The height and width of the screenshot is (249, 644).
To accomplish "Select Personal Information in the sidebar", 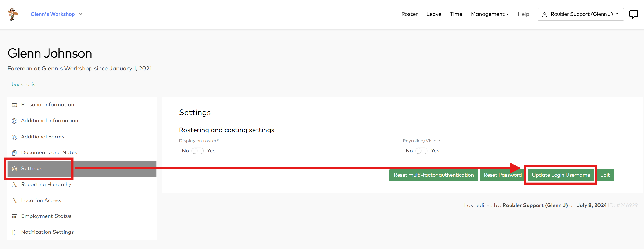I will tap(82, 105).
